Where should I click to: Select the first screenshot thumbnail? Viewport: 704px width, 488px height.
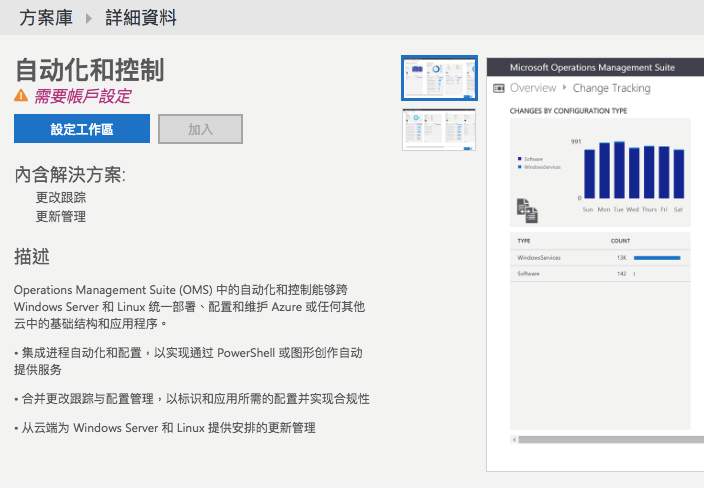(x=439, y=78)
